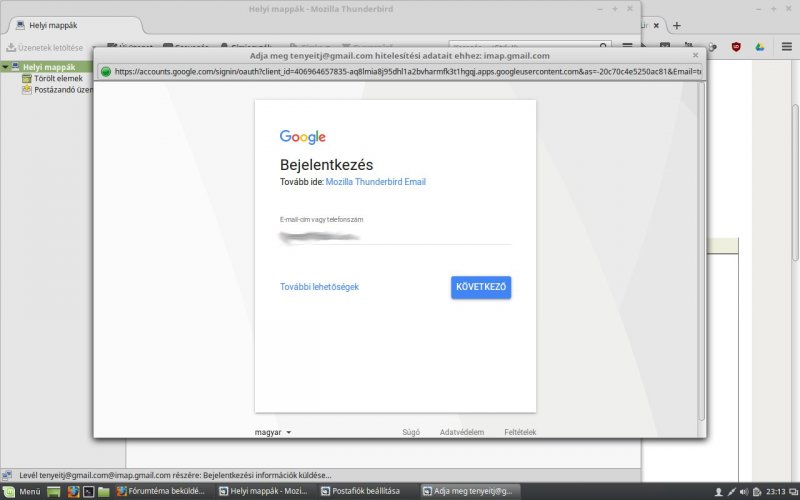The image size is (800, 500).
Task: Select Postázandó üzenetek folder in tree
Action: click(x=63, y=90)
